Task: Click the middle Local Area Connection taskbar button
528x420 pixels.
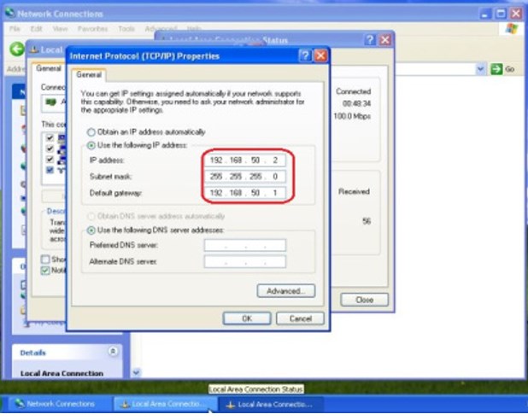Action: 165,404
